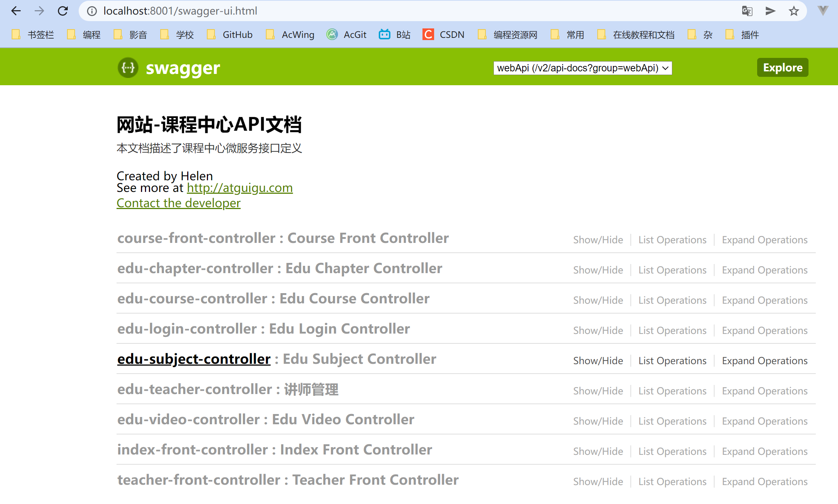Reload the page with refresh icon
This screenshot has width=838, height=504.
pos(63,11)
